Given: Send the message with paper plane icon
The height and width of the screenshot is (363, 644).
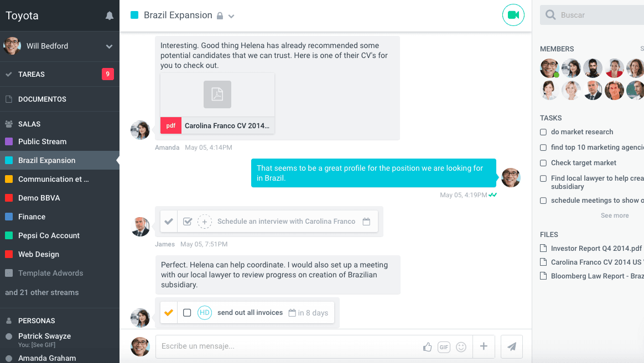Looking at the screenshot, I should 512,346.
